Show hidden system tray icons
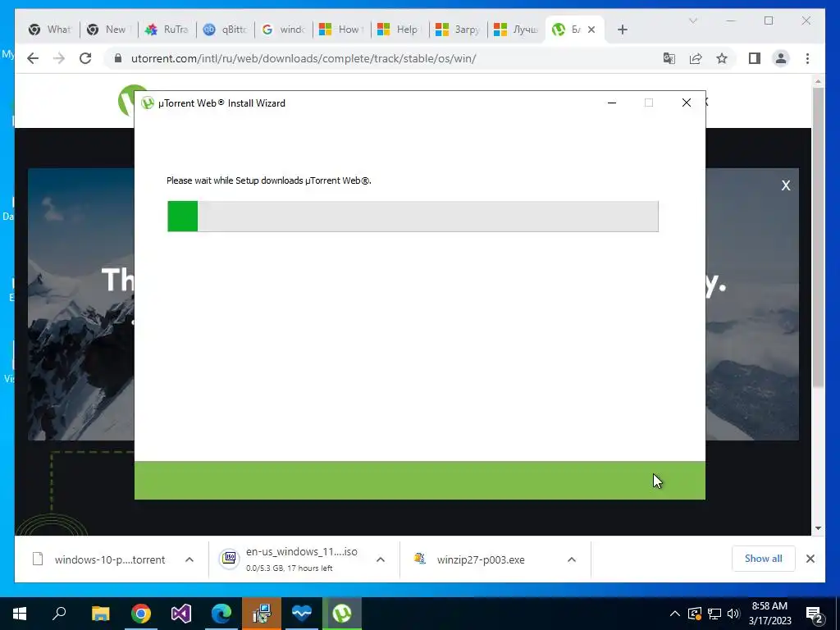 coord(675,614)
